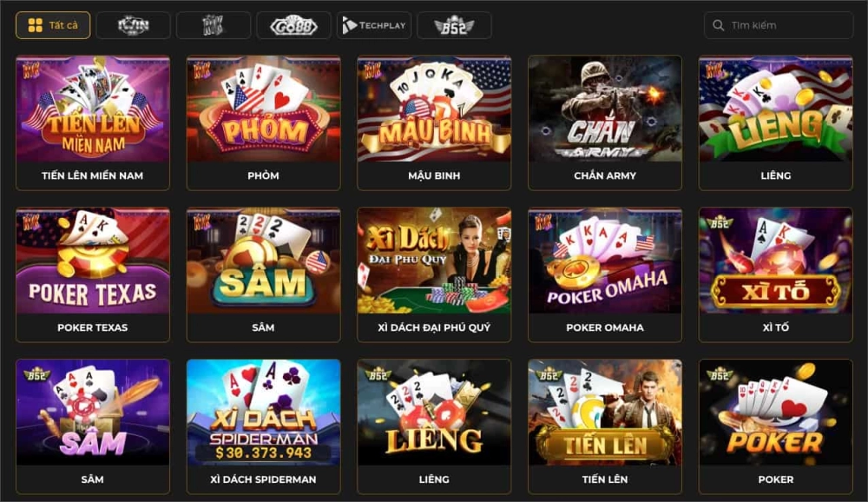Click the search magnifier icon
The image size is (868, 502).
click(718, 25)
